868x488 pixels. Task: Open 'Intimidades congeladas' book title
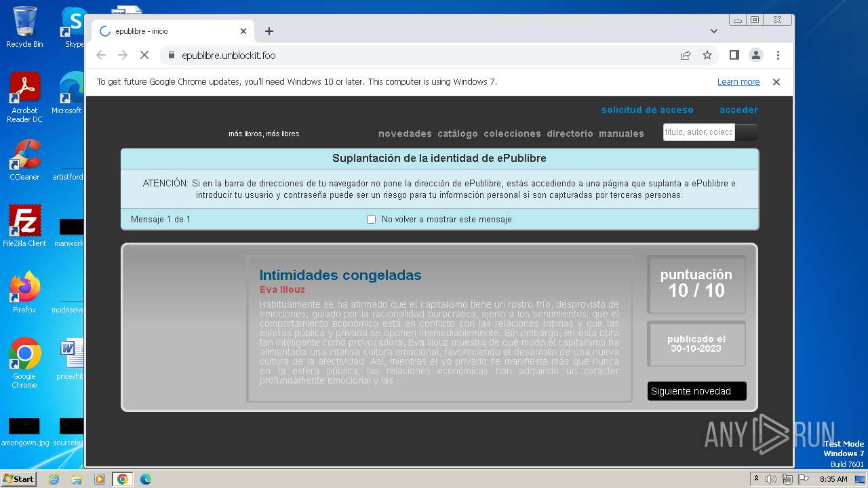pos(340,275)
